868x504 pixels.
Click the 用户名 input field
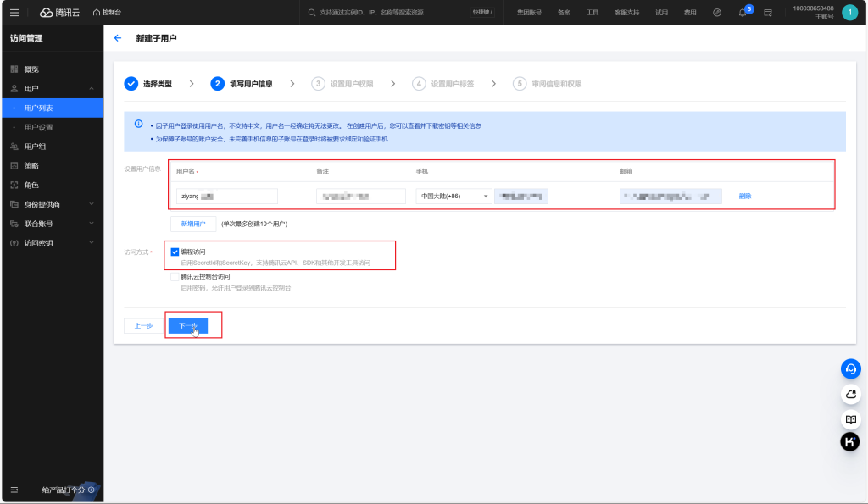tap(226, 196)
